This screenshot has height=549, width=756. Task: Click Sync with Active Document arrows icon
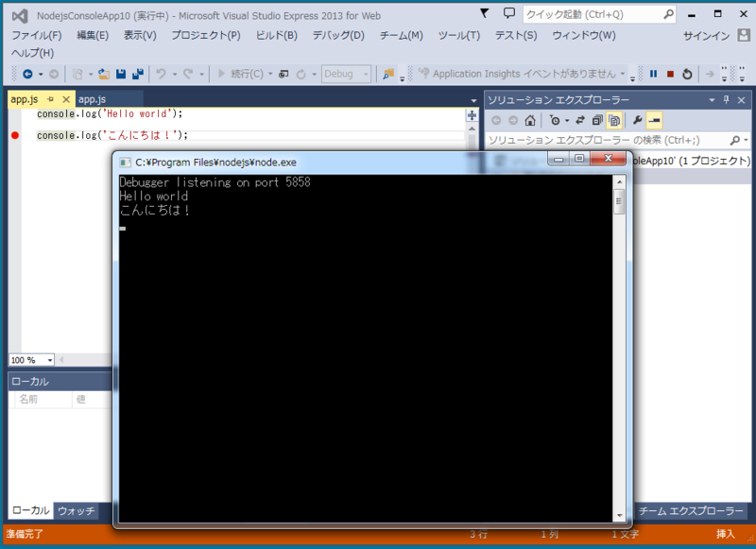click(x=580, y=120)
